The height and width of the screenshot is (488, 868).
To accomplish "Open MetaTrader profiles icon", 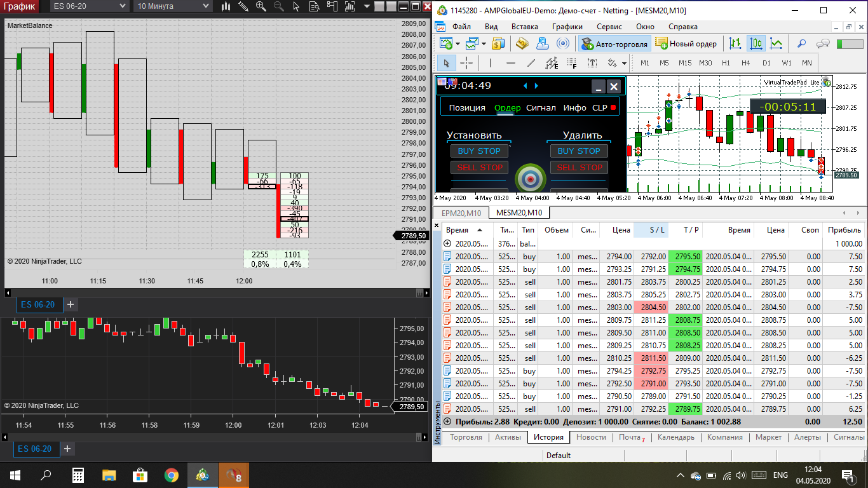I will click(472, 43).
